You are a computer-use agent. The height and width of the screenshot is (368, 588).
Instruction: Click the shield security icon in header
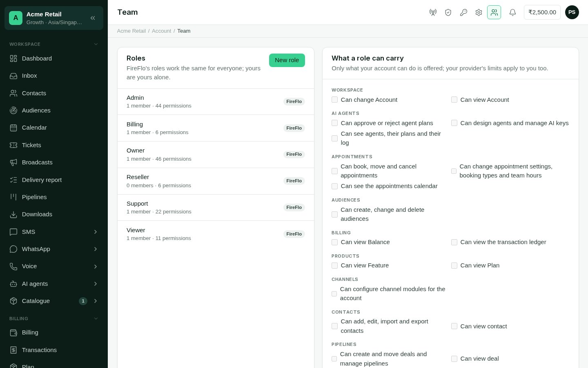pyautogui.click(x=448, y=12)
